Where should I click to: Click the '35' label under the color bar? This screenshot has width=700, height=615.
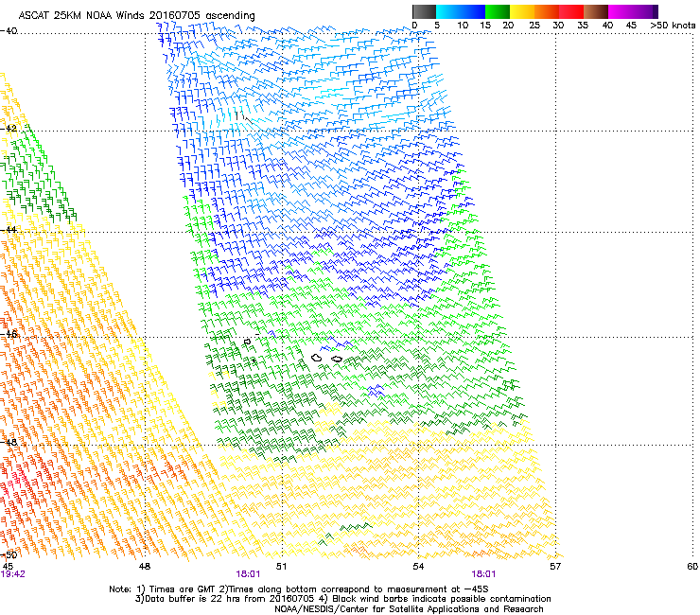click(583, 26)
